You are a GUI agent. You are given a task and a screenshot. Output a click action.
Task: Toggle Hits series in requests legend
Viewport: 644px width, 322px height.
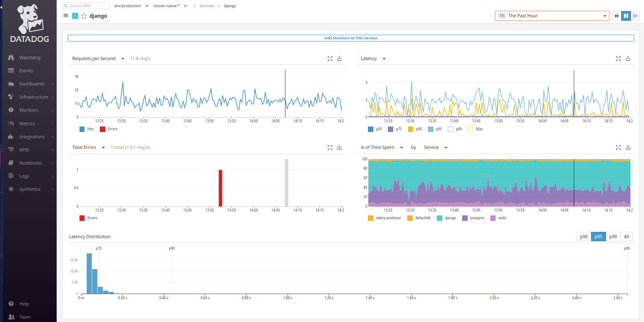pos(86,129)
